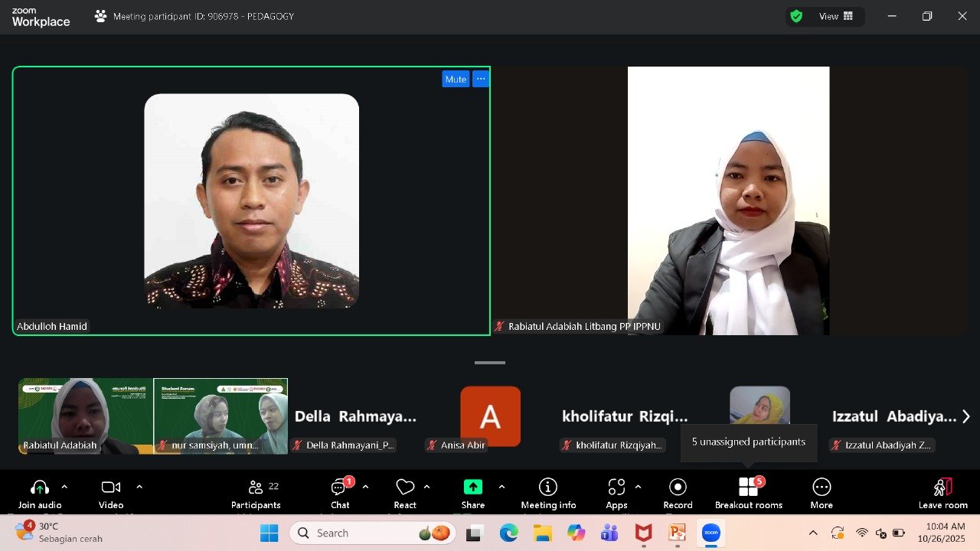Viewport: 980px width, 551px height.
Task: Expand the Video options arrow
Action: (139, 487)
